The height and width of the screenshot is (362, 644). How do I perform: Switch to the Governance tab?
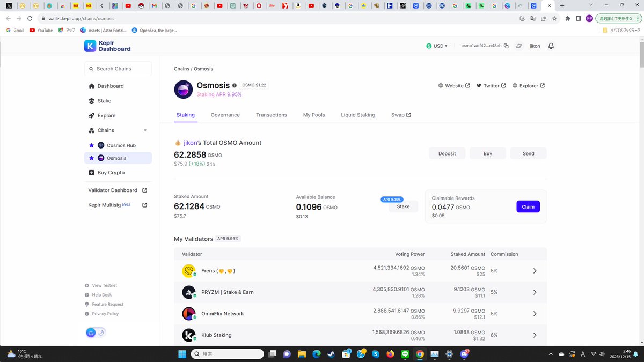[x=225, y=115]
